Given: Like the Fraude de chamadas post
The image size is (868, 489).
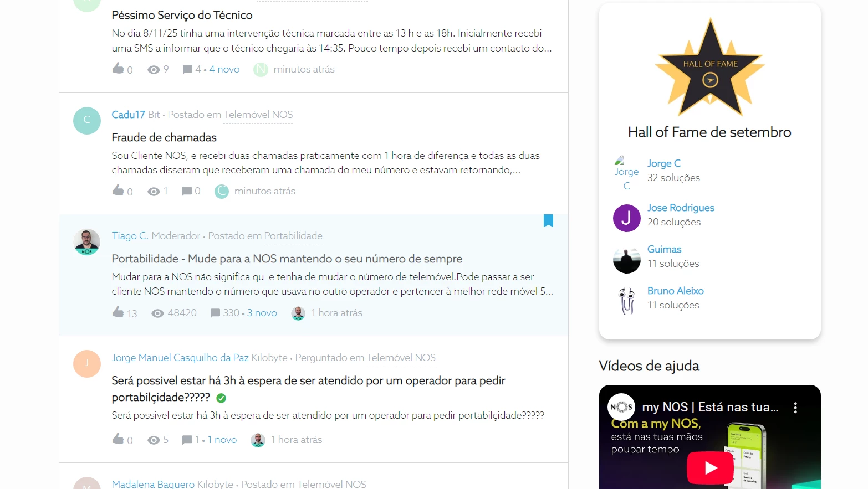Looking at the screenshot, I should point(118,190).
